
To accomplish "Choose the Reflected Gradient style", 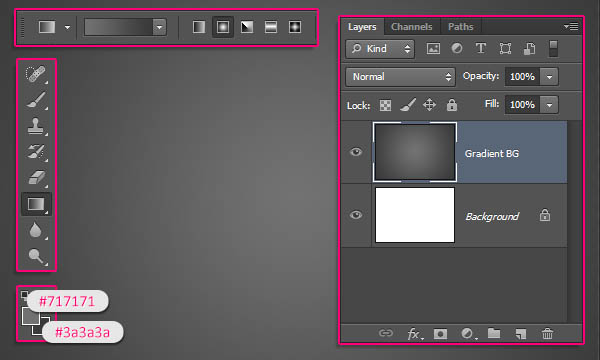I will [x=271, y=27].
